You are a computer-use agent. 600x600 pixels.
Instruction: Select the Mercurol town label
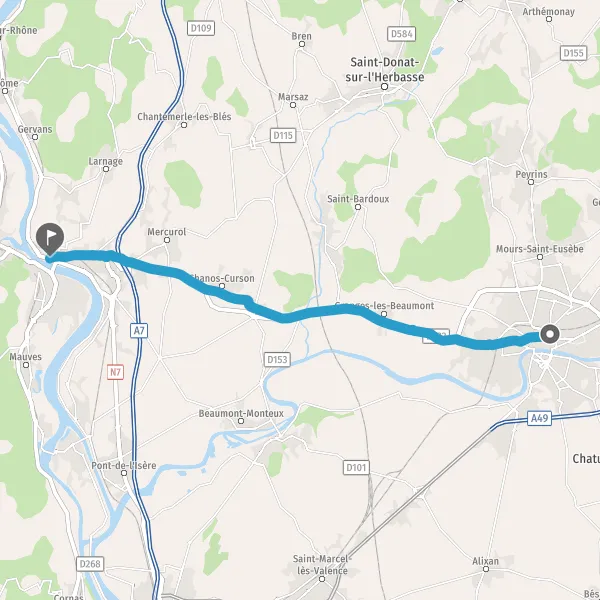(166, 232)
